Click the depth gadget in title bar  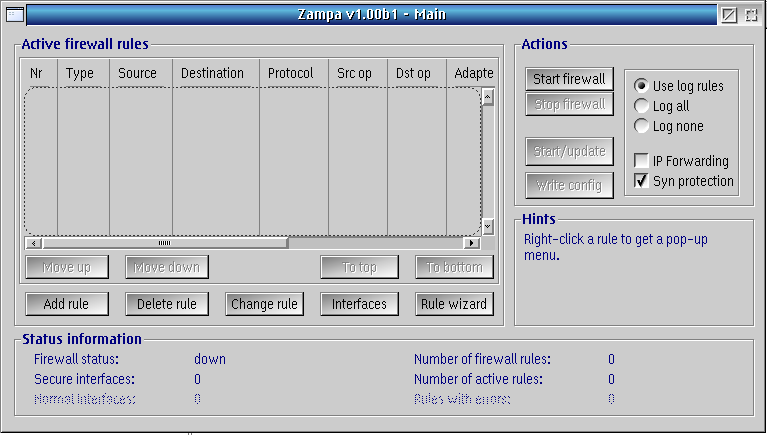751,15
